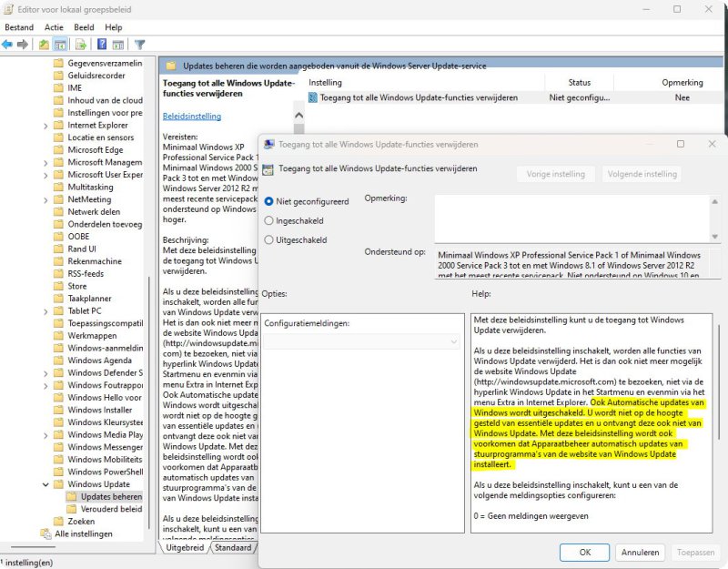
Task: Click the folder icon next to Microsoft Edge
Action: point(58,149)
